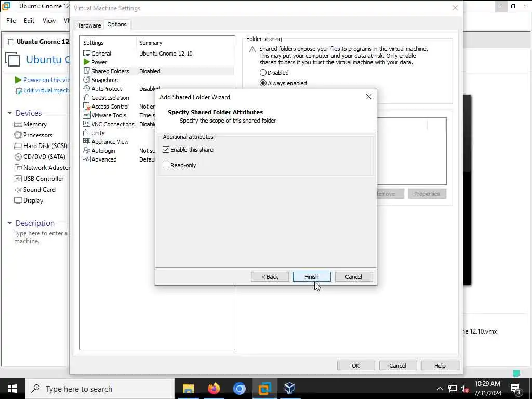The image size is (532, 399).
Task: Click the Access Control icon
Action: coord(87,106)
